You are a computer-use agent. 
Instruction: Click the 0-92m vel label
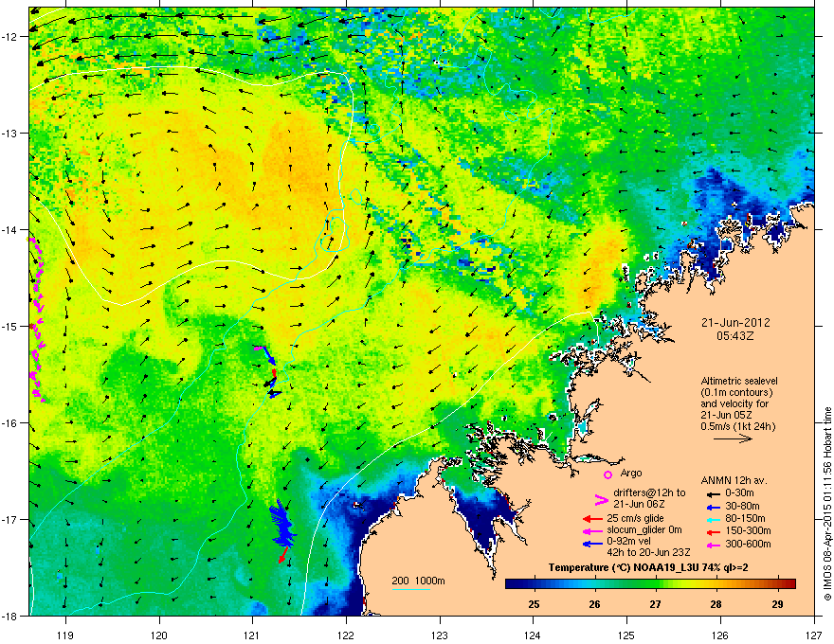[629, 542]
